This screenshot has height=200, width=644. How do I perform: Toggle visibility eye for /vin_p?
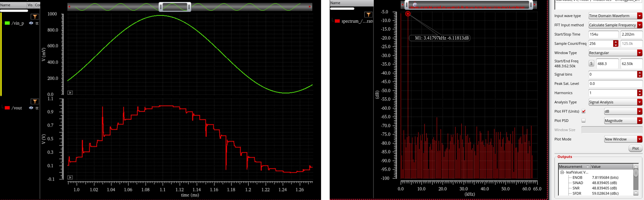pyautogui.click(x=31, y=23)
